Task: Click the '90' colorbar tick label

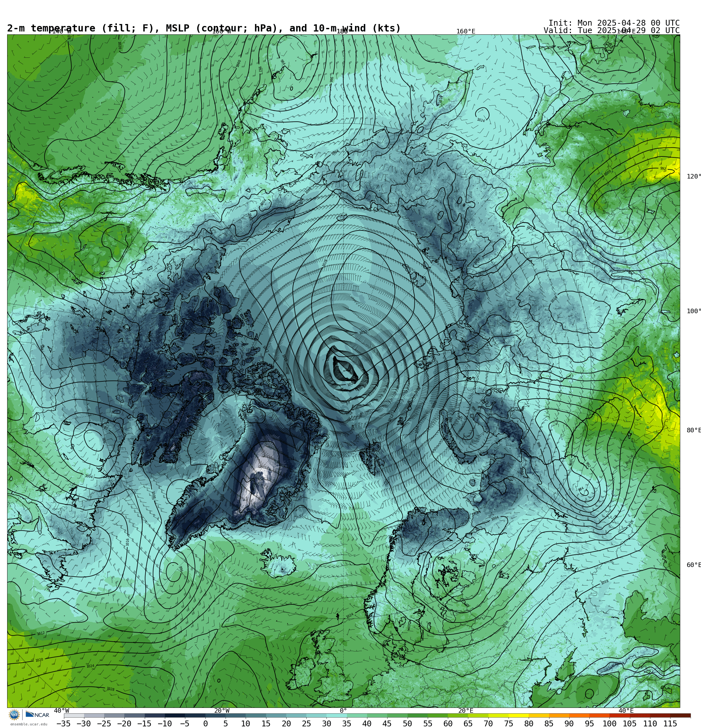Action: 569,723
